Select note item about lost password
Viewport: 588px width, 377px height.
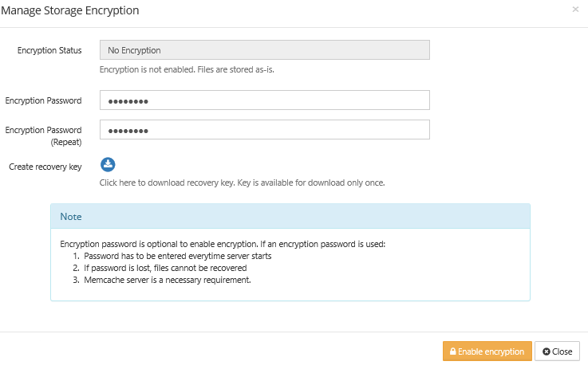pos(165,268)
